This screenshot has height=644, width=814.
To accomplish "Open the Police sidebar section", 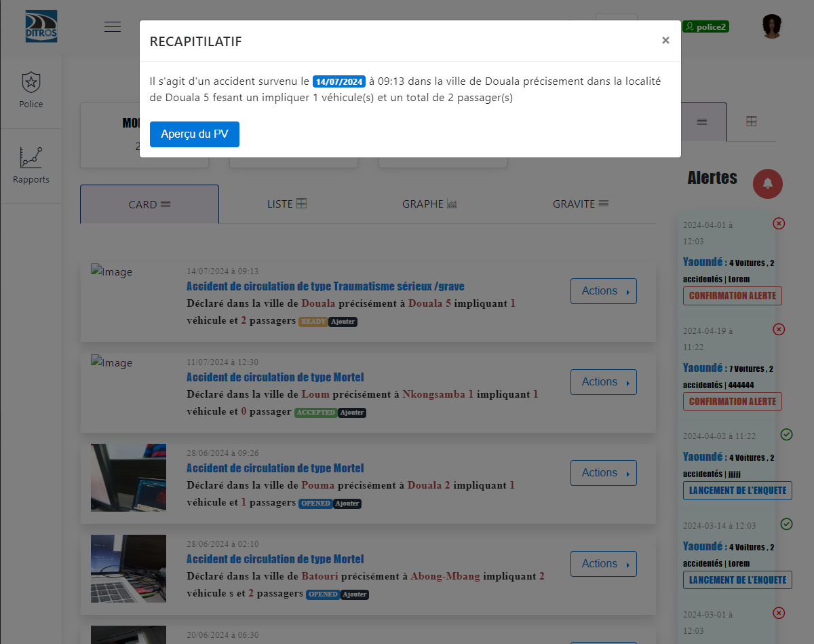I will coord(31,90).
